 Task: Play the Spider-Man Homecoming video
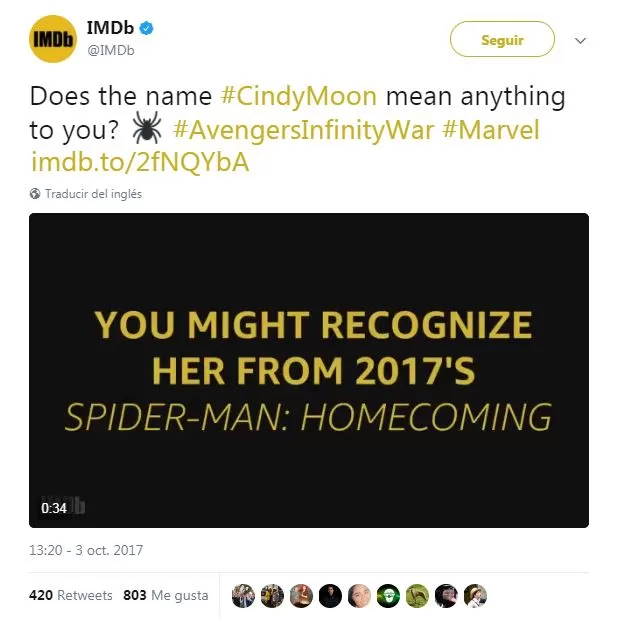pos(309,370)
